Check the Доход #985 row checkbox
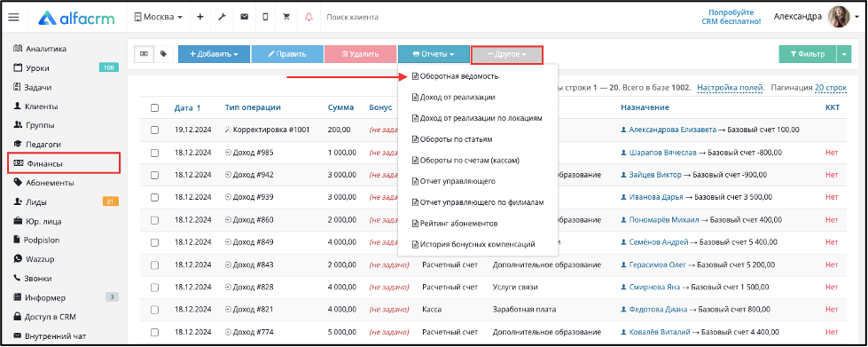 click(x=155, y=153)
